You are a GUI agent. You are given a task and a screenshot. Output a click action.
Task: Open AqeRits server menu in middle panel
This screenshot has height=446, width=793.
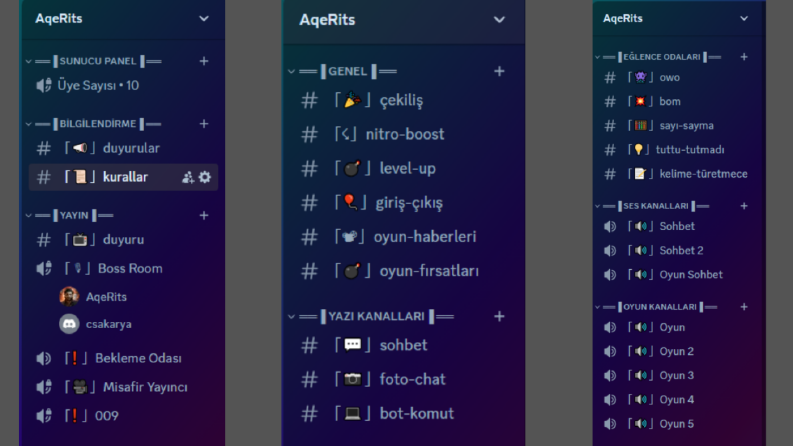pos(499,20)
